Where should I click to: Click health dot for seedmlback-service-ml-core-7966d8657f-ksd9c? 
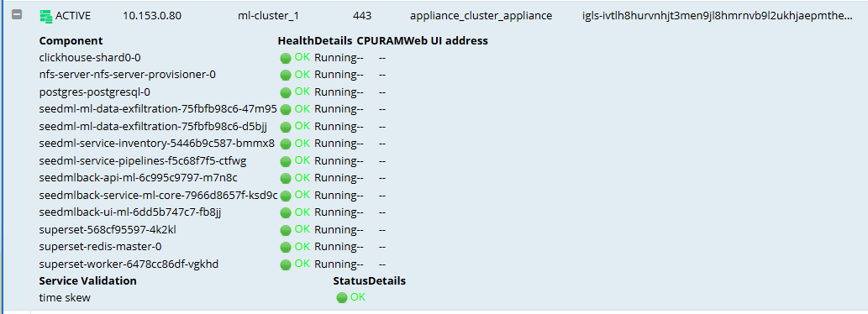pos(286,196)
